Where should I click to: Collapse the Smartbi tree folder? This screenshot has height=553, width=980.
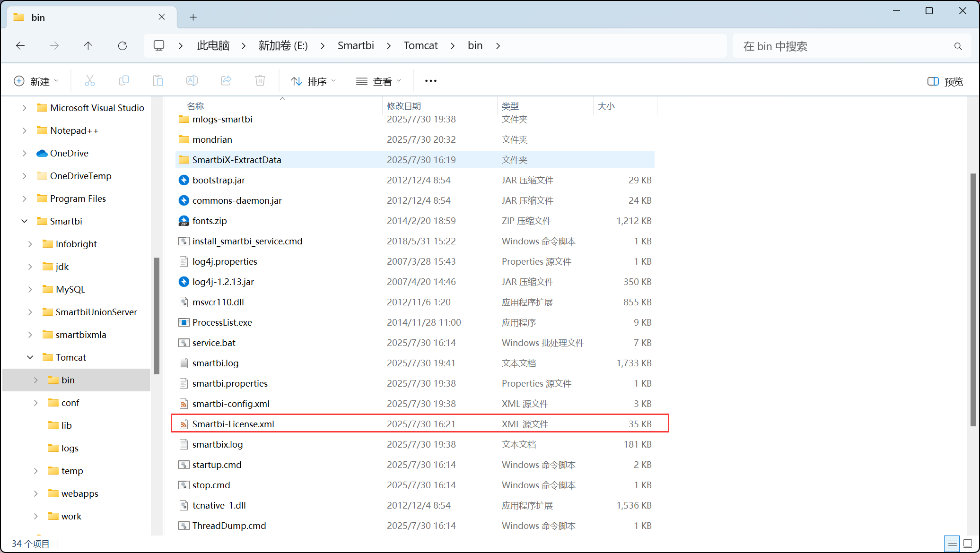point(25,221)
